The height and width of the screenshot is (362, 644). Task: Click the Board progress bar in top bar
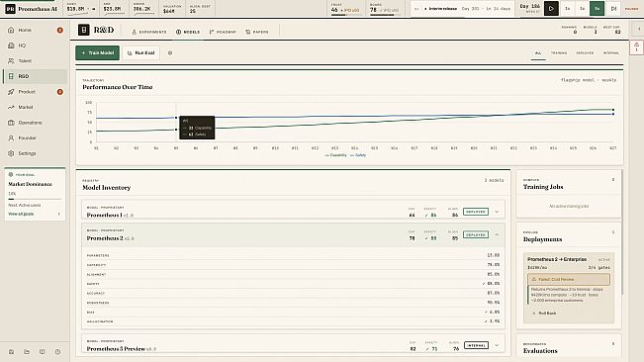coord(385,15)
